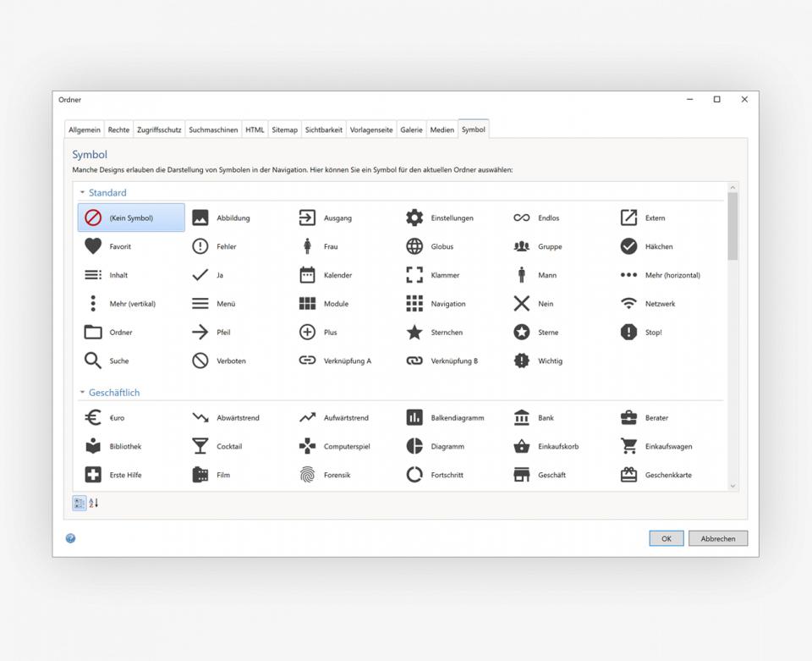Choose the Einkaufswagen symbol
This screenshot has width=812, height=661.
(x=628, y=446)
